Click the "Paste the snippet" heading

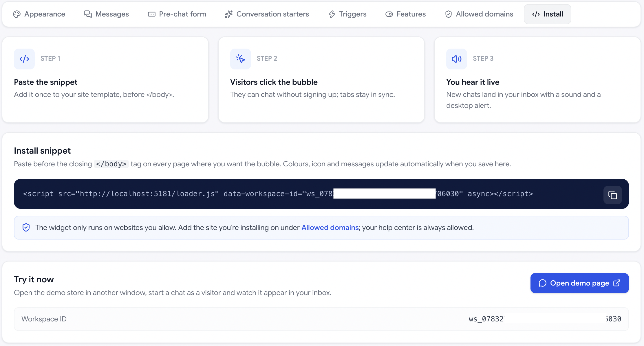46,82
